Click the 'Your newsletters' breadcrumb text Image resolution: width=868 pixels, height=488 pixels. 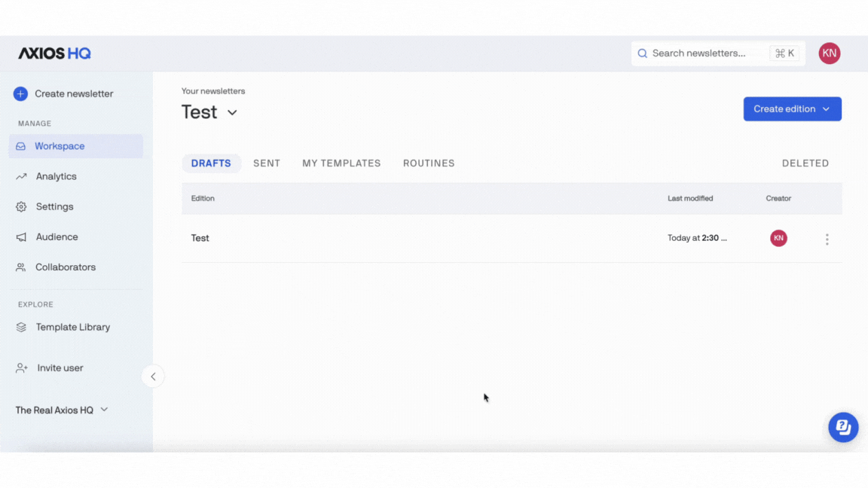[213, 91]
